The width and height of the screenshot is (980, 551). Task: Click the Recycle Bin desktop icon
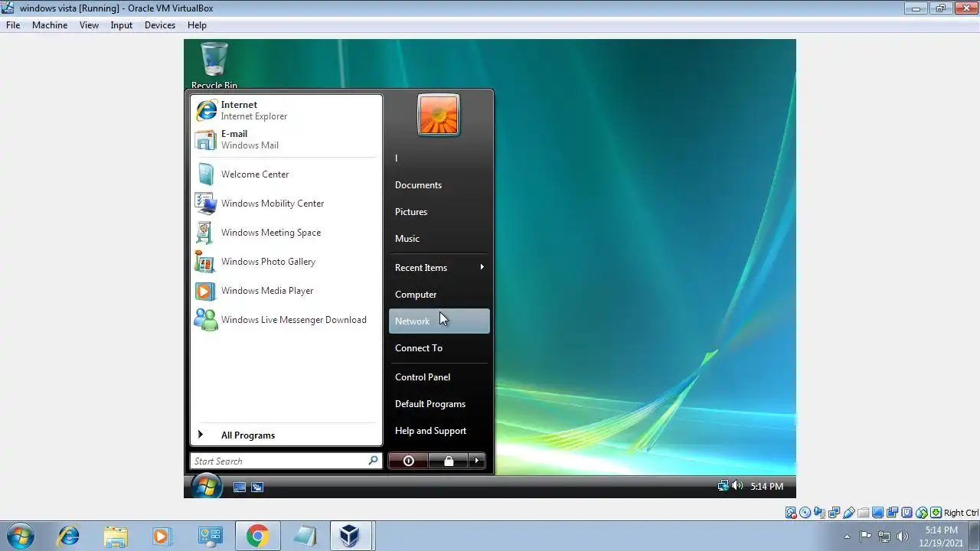coord(214,66)
